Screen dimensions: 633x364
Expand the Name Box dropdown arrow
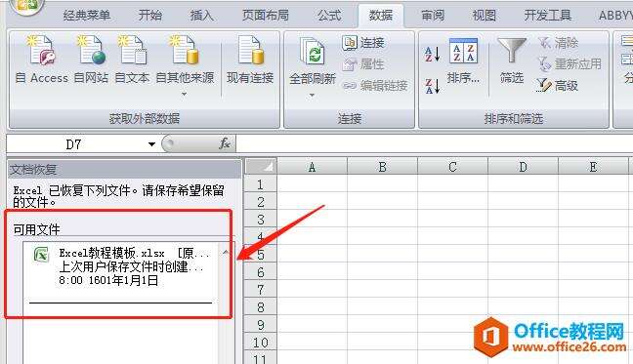point(151,143)
